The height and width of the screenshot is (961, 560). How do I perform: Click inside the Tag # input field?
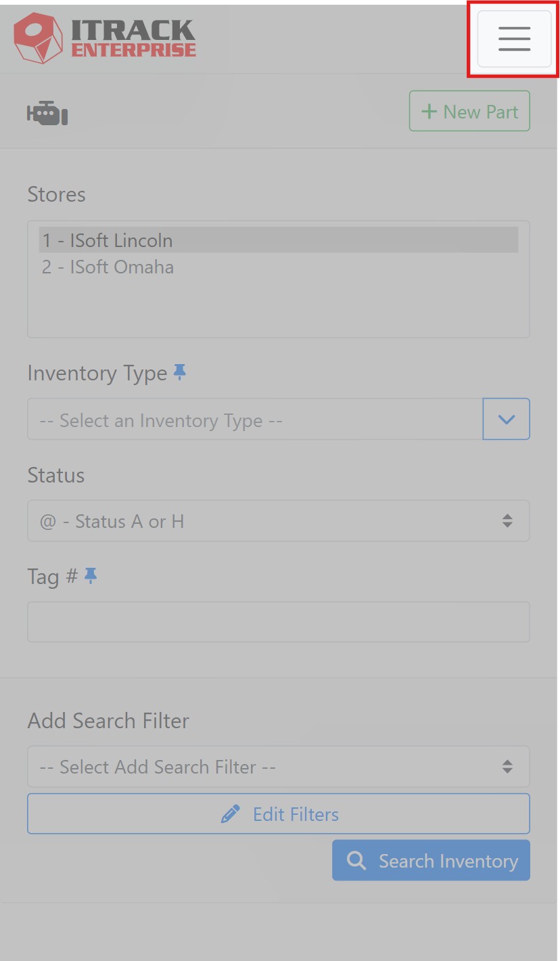coord(278,621)
